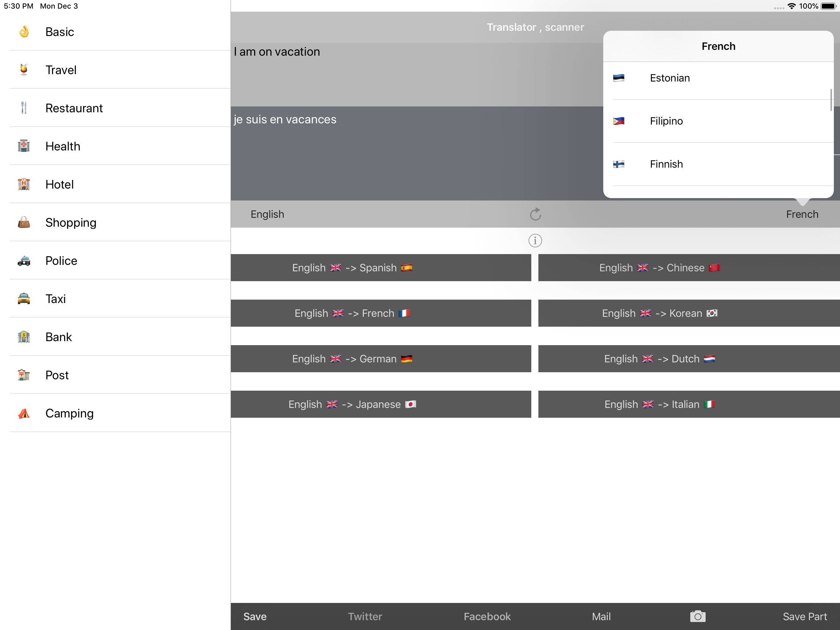
Task: Tap the Taxi cab icon
Action: [x=24, y=299]
